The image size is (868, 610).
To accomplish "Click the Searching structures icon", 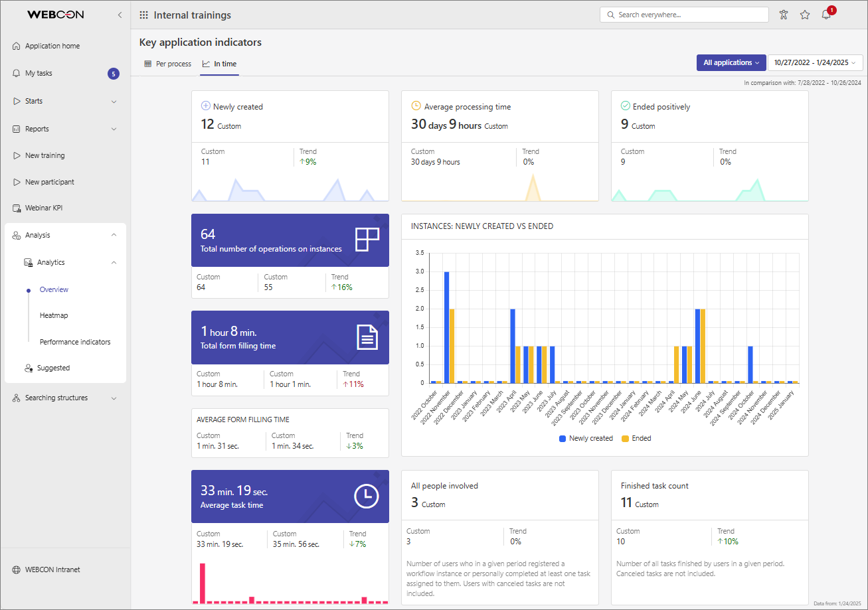I will tap(17, 398).
